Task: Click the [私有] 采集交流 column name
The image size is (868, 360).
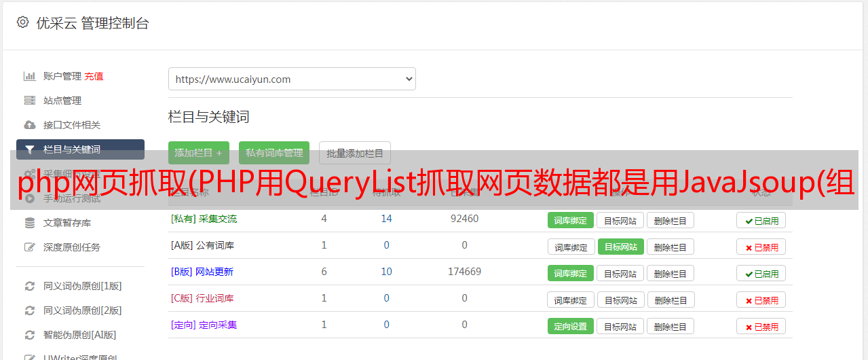Action: [x=204, y=219]
